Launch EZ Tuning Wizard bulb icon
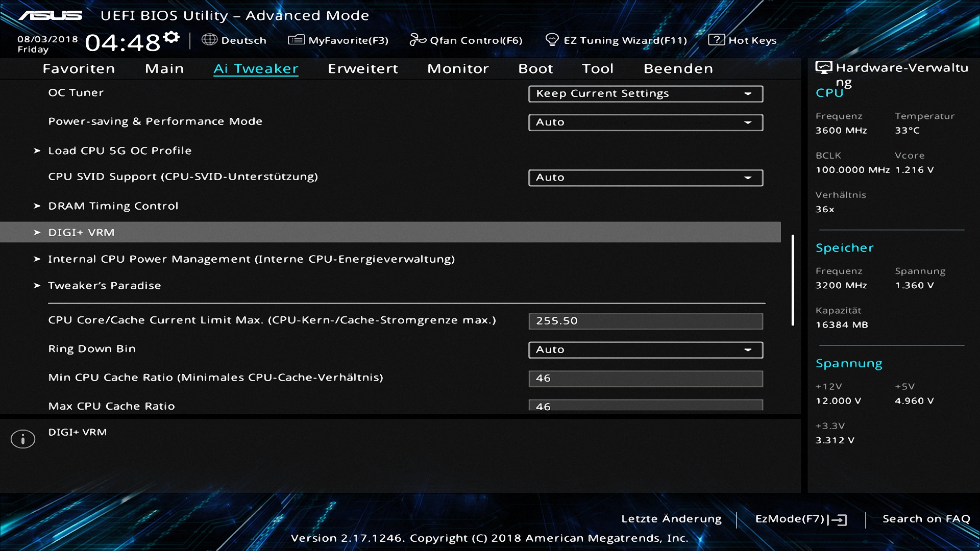Screen dimensions: 980x551 (x=552, y=40)
